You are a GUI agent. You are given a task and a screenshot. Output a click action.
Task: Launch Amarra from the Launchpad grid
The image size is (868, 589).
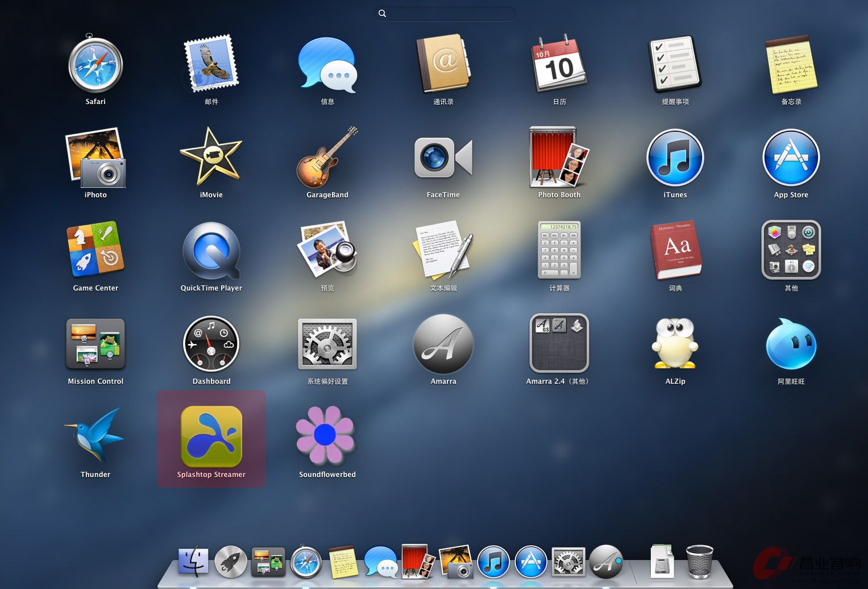(443, 343)
